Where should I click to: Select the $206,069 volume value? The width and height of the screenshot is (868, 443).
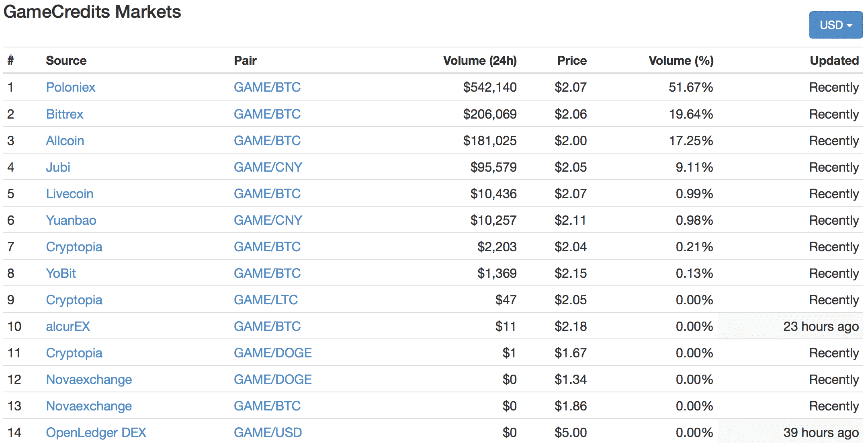tap(490, 114)
